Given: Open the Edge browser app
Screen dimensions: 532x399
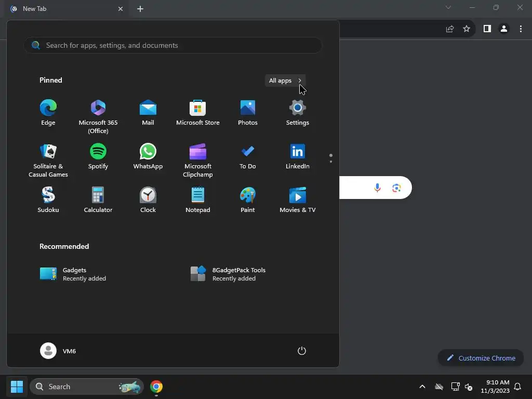Looking at the screenshot, I should coord(48,113).
